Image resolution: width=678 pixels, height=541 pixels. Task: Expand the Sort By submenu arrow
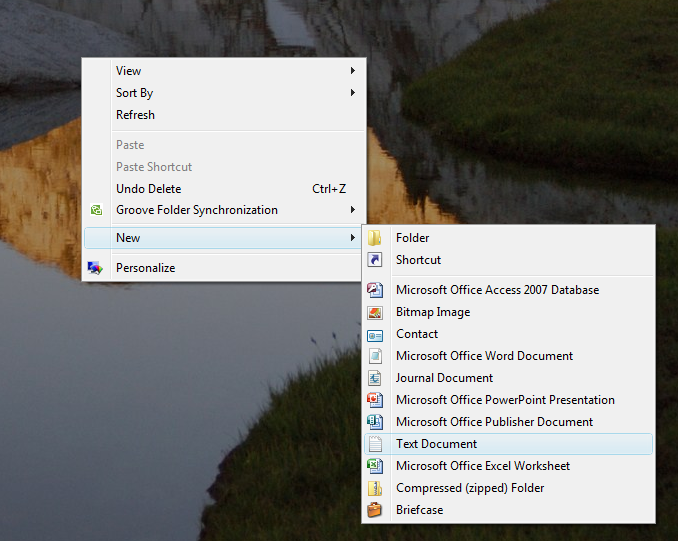(353, 93)
